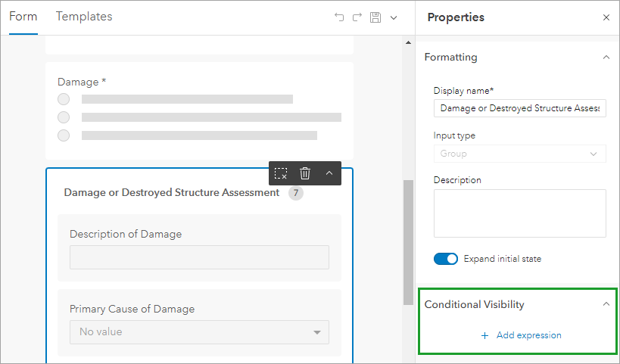Collapse the Conditional Visibility section

[x=606, y=304]
